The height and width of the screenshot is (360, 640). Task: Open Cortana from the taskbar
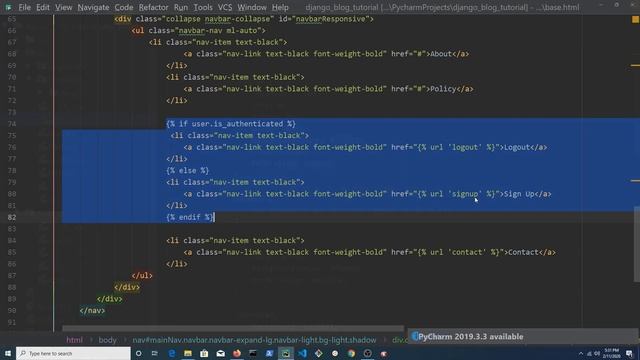click(139, 353)
